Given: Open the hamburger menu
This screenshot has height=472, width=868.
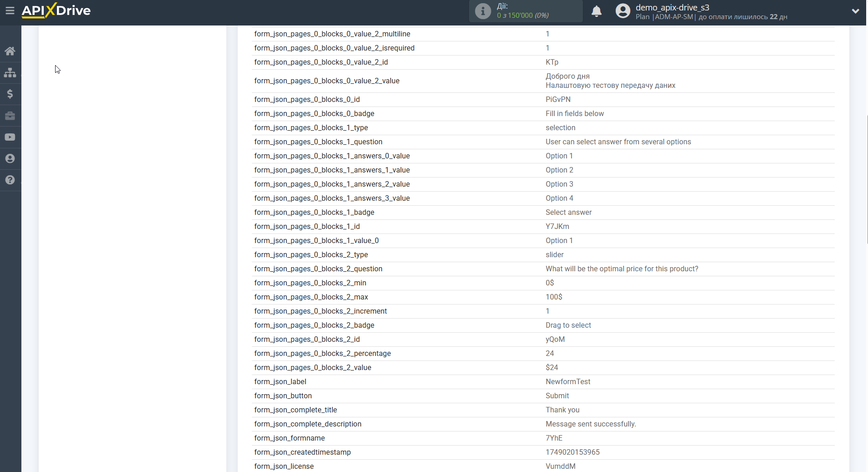Looking at the screenshot, I should pos(10,10).
